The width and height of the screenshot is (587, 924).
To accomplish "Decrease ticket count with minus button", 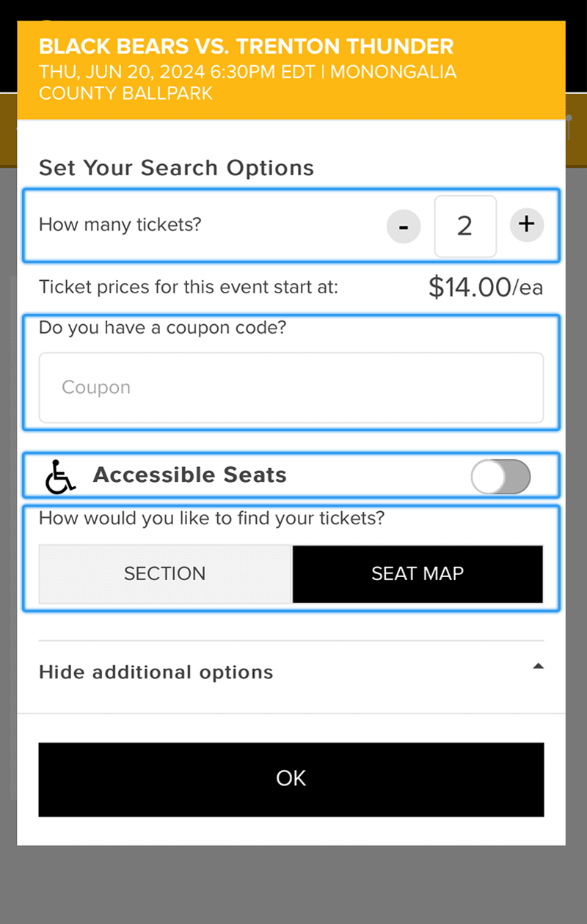I will [404, 226].
